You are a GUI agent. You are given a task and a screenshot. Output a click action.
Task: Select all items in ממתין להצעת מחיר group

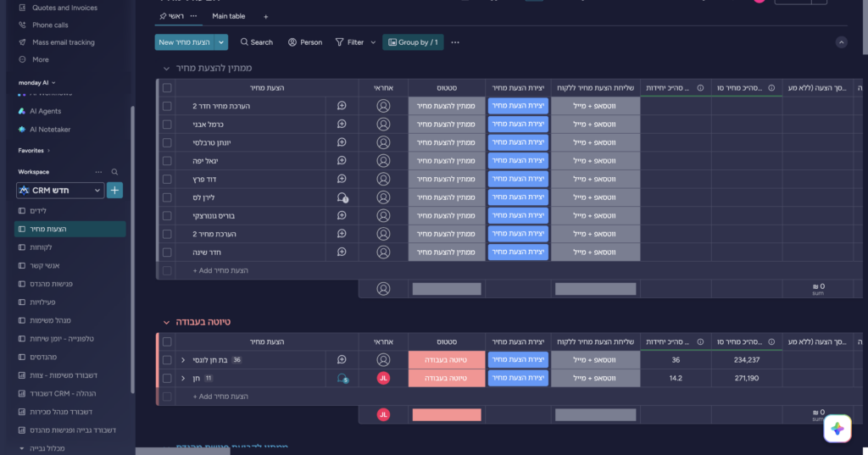(167, 88)
